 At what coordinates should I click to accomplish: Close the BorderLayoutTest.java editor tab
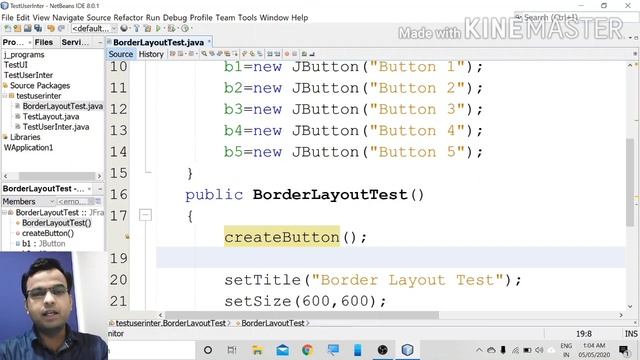coord(209,41)
